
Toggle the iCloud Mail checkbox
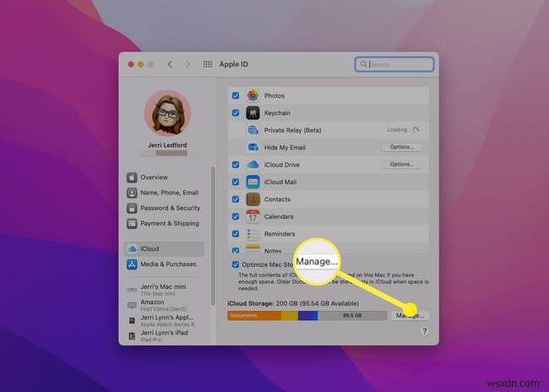(x=236, y=182)
